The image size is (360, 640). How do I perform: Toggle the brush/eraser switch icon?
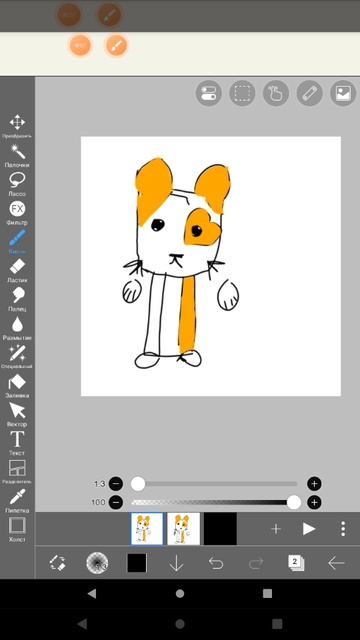coord(58,563)
